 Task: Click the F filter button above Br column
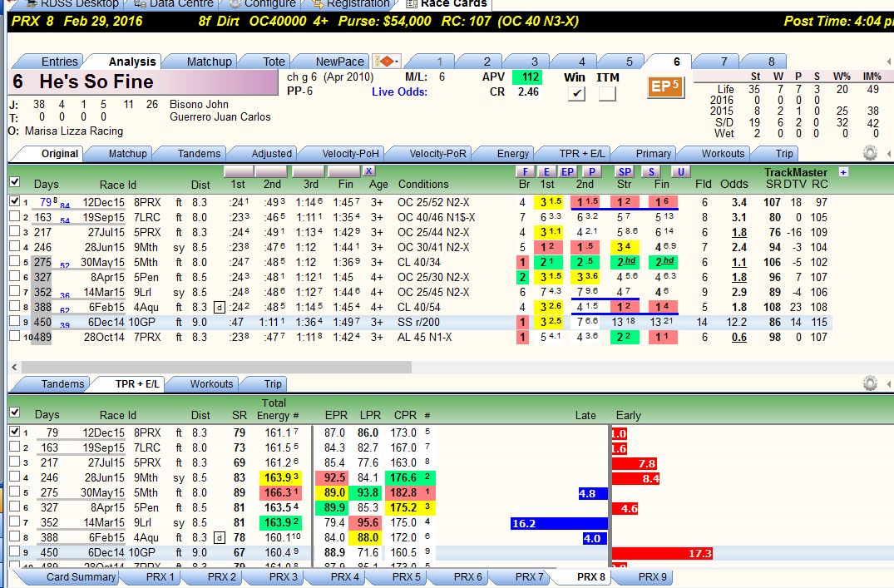tap(525, 171)
